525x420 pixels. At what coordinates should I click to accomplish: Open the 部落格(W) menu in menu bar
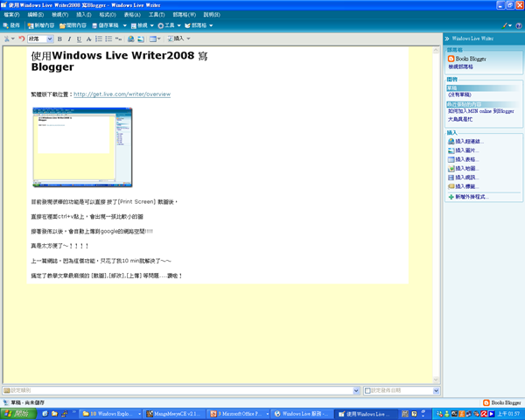[x=184, y=15]
